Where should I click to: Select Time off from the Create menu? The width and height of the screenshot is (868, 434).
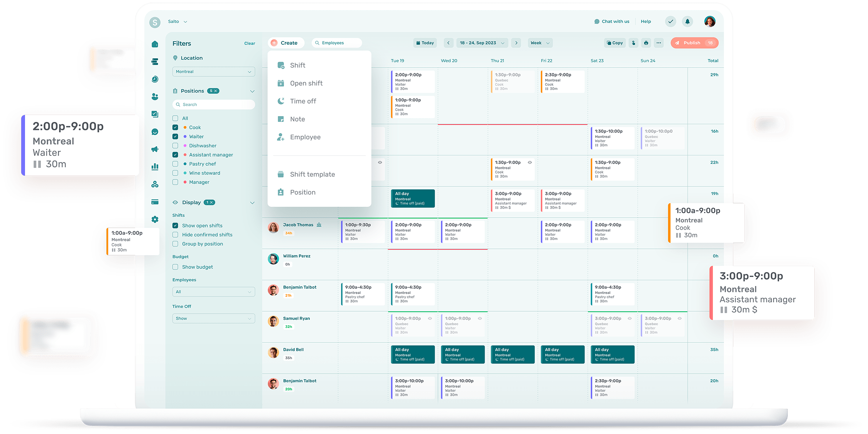[303, 101]
